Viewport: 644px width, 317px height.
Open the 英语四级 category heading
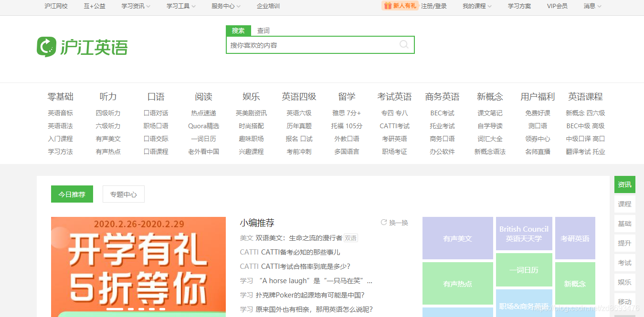[x=299, y=97]
